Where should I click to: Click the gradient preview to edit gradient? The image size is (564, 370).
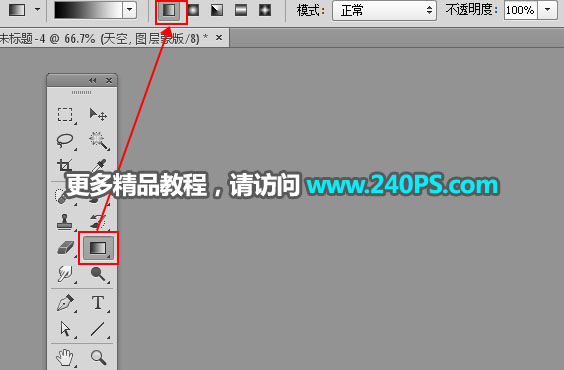pos(88,10)
